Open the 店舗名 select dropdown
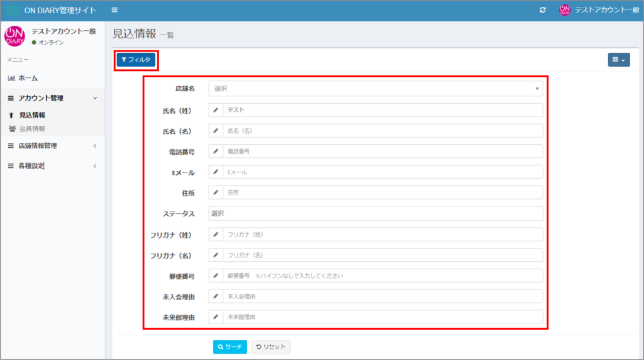The width and height of the screenshot is (644, 360). point(375,89)
